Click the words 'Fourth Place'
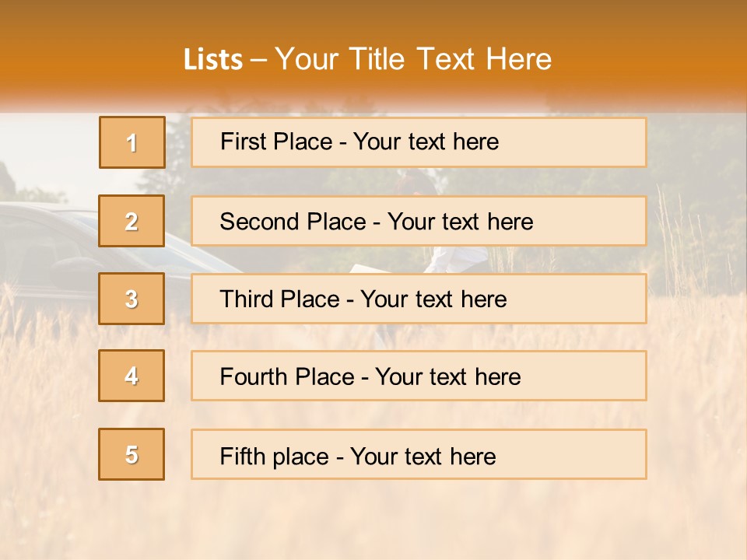The height and width of the screenshot is (560, 747). pos(287,376)
